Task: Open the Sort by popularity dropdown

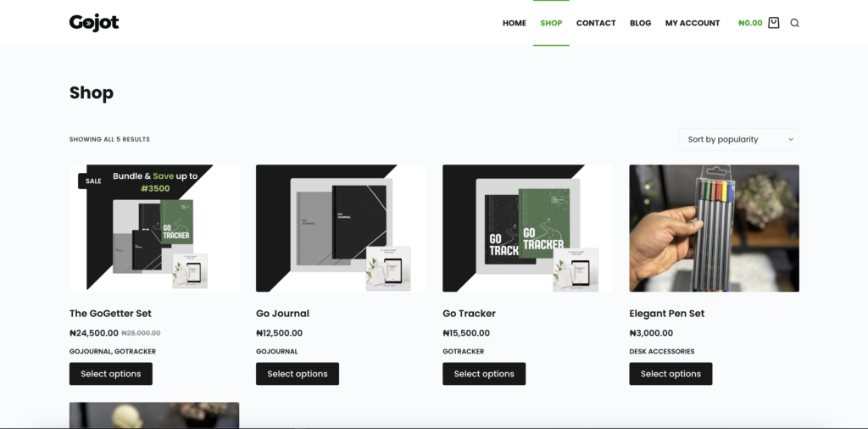Action: click(x=739, y=140)
